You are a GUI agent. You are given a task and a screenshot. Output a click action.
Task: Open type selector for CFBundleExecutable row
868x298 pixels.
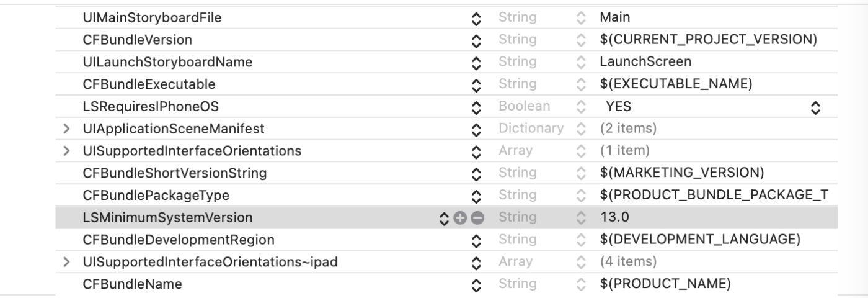coord(581,84)
